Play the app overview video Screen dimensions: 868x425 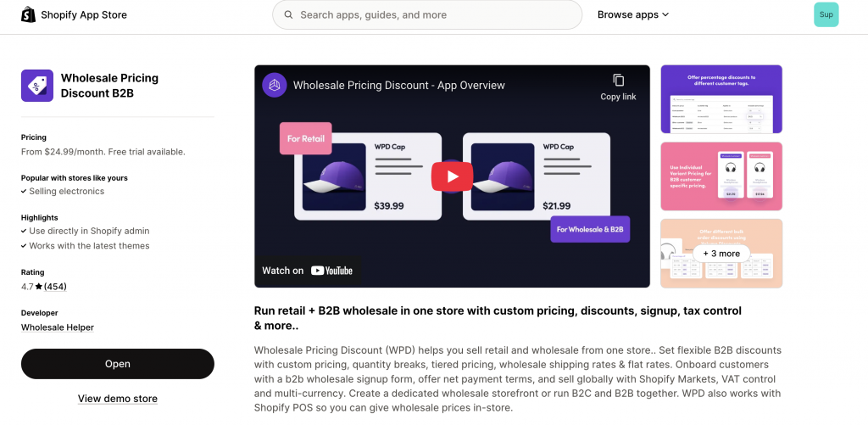[452, 176]
